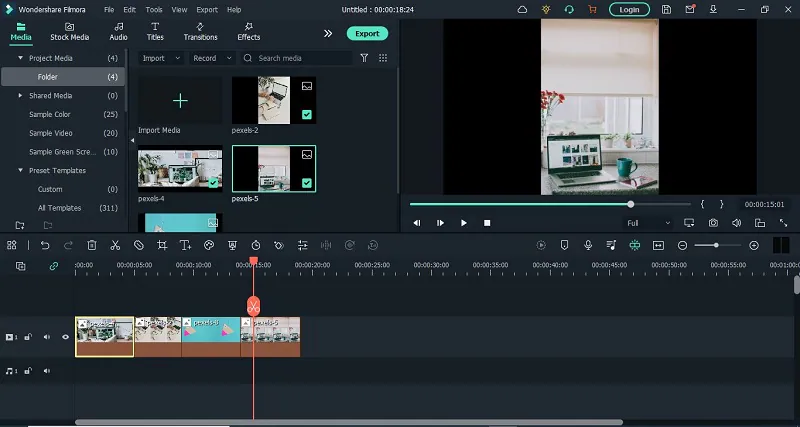Click the green Export button
The image size is (800, 427).
click(x=367, y=33)
